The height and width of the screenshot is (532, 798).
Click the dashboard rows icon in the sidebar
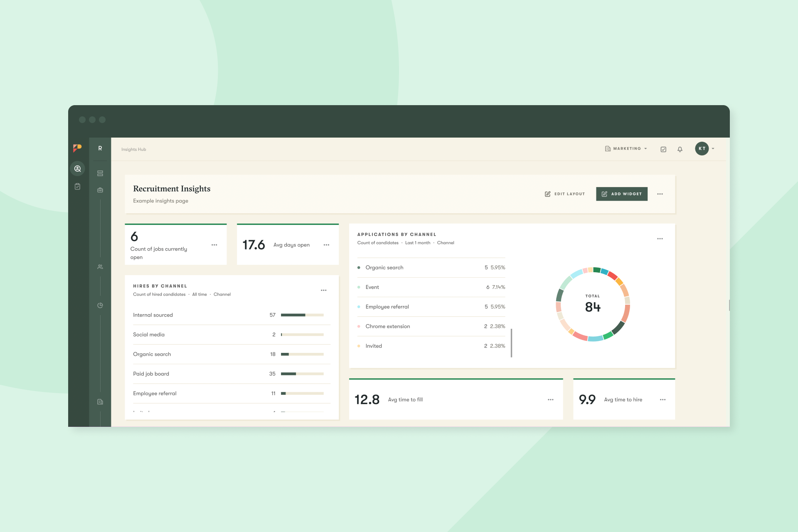(x=100, y=173)
